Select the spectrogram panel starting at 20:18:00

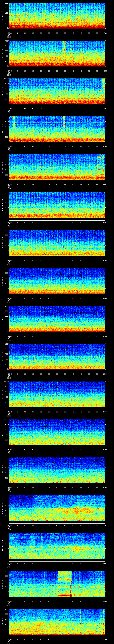[57, 470]
